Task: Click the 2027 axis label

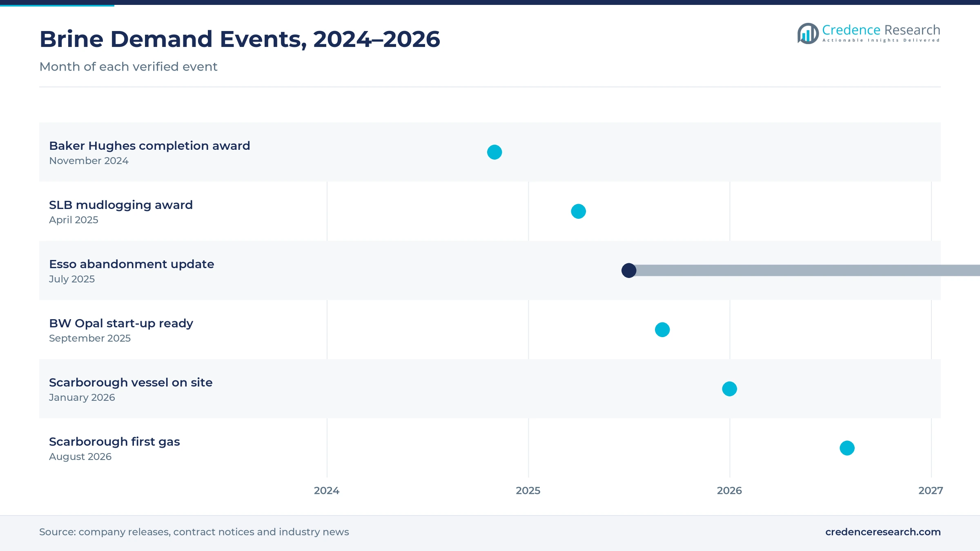Action: tap(931, 491)
